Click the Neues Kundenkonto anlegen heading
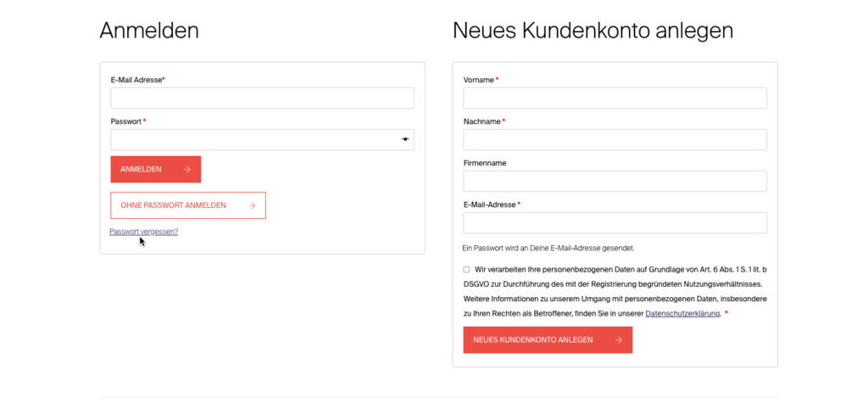 [593, 31]
